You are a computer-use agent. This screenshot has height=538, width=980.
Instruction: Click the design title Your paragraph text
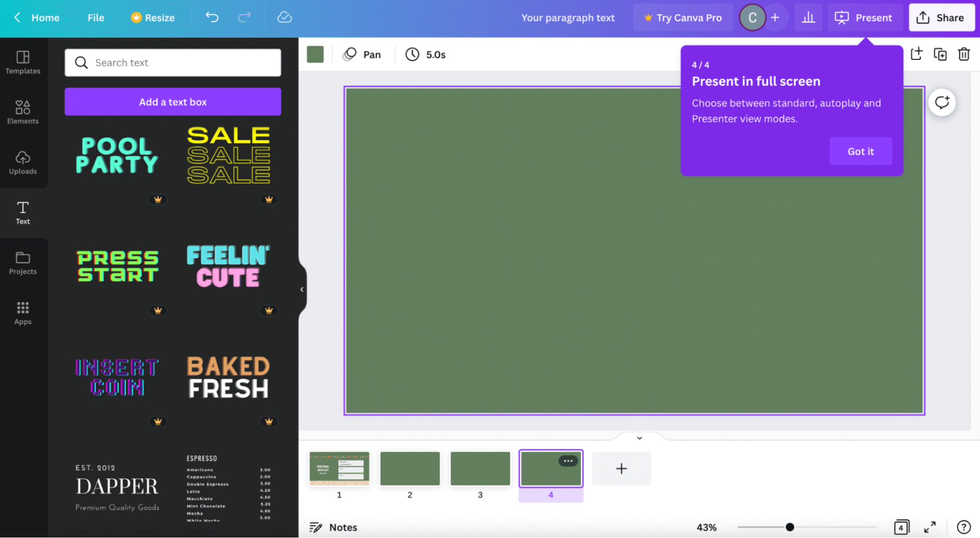[x=568, y=17]
